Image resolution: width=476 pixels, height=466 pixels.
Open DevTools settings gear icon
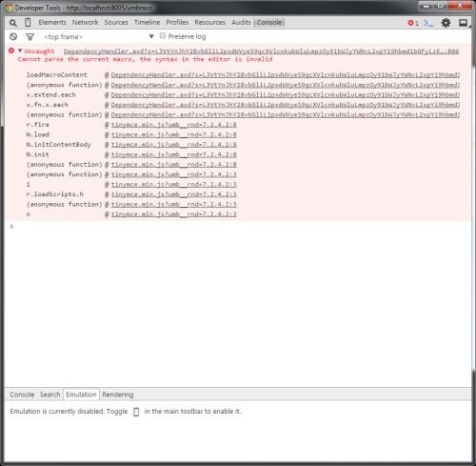[446, 23]
